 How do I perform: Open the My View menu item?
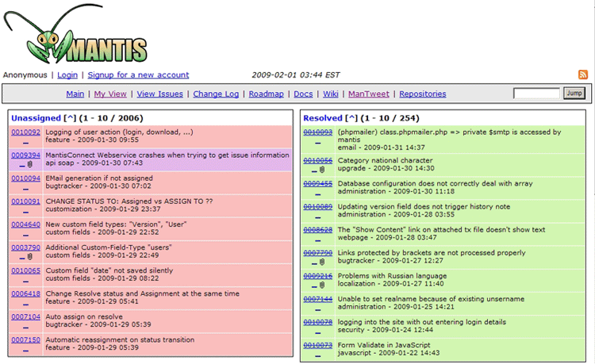[110, 94]
